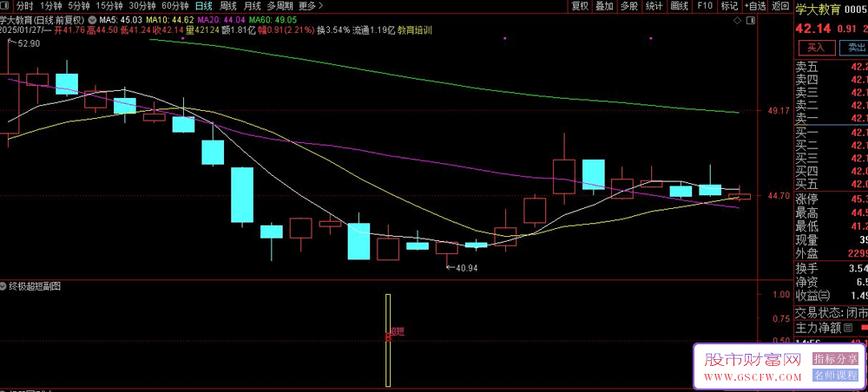Activate the 画线 drawing tool
Viewport: 868px width, 392px height.
pos(679,7)
